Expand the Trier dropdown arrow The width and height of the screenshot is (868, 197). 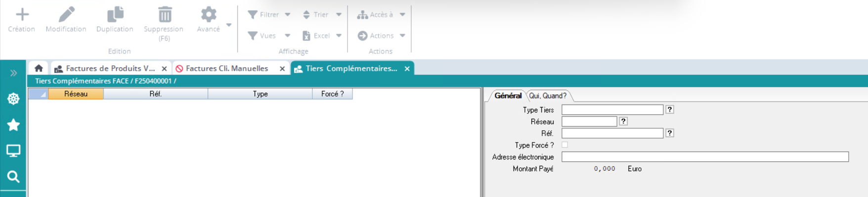[339, 15]
